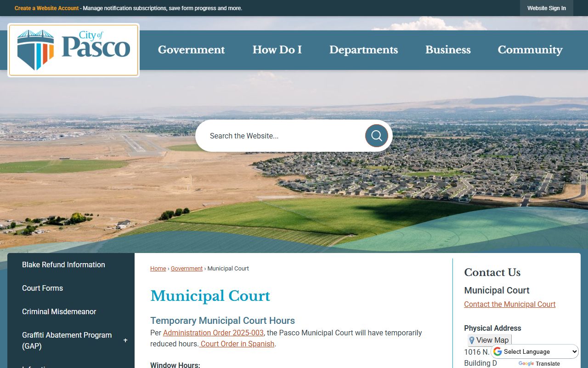Click Contact the Municipal Court link
This screenshot has width=588, height=368.
(x=510, y=304)
